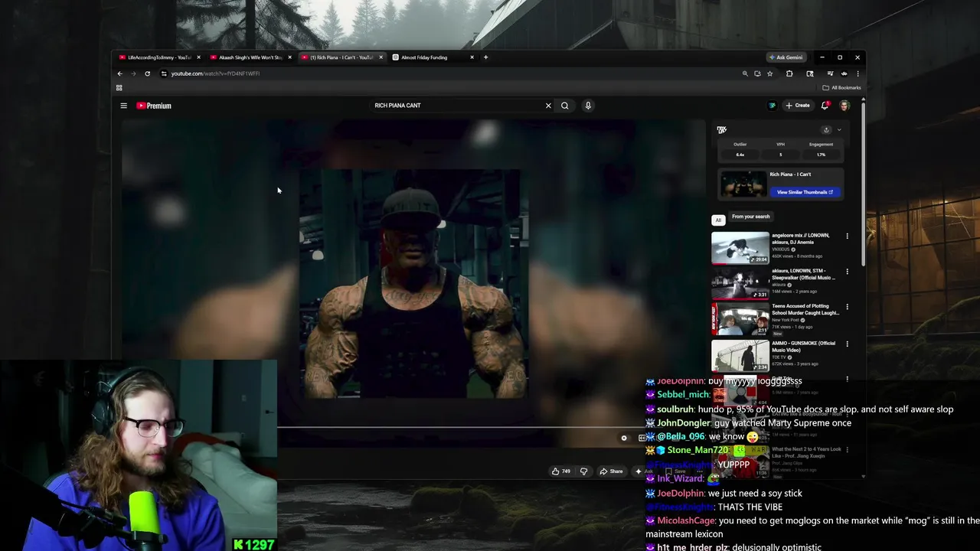The height and width of the screenshot is (551, 980).
Task: Open Chrome three-dot menu
Action: click(857, 73)
